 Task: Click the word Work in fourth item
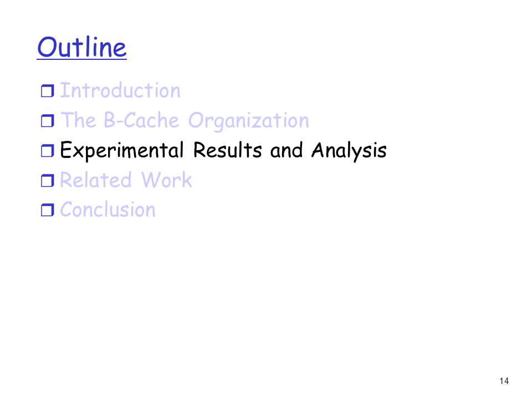tap(166, 180)
